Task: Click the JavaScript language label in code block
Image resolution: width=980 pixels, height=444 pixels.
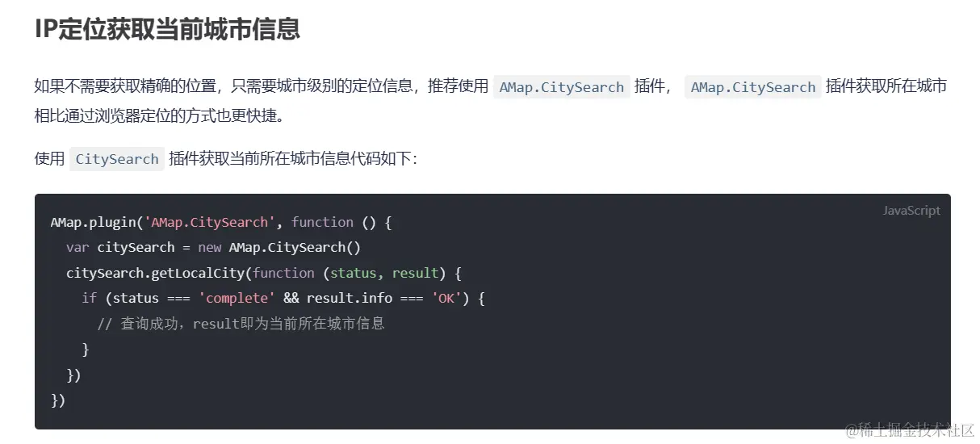Action: (911, 211)
